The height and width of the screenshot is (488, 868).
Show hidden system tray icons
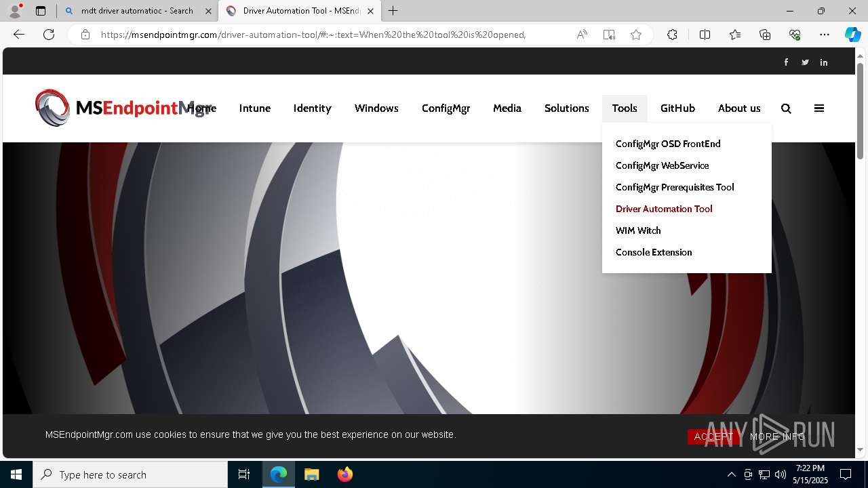[x=731, y=474]
